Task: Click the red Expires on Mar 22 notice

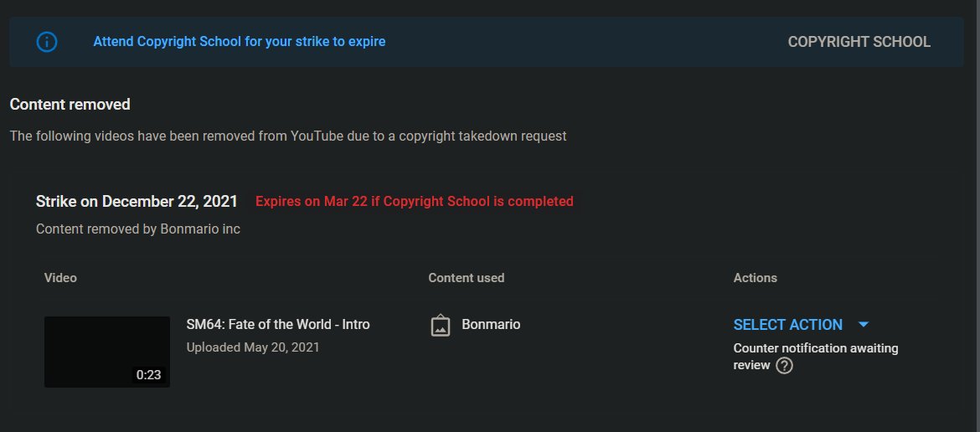Action: click(x=415, y=202)
